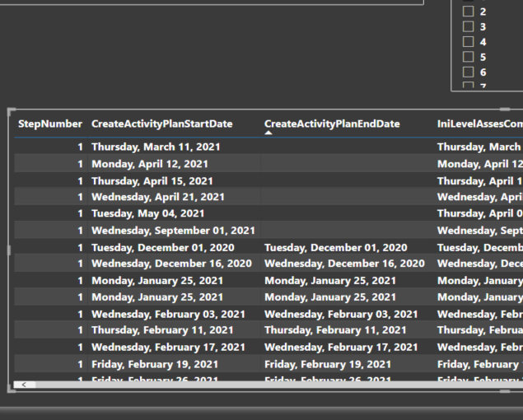Select end date 'Wednesday, February 03, 2021'

tap(341, 315)
